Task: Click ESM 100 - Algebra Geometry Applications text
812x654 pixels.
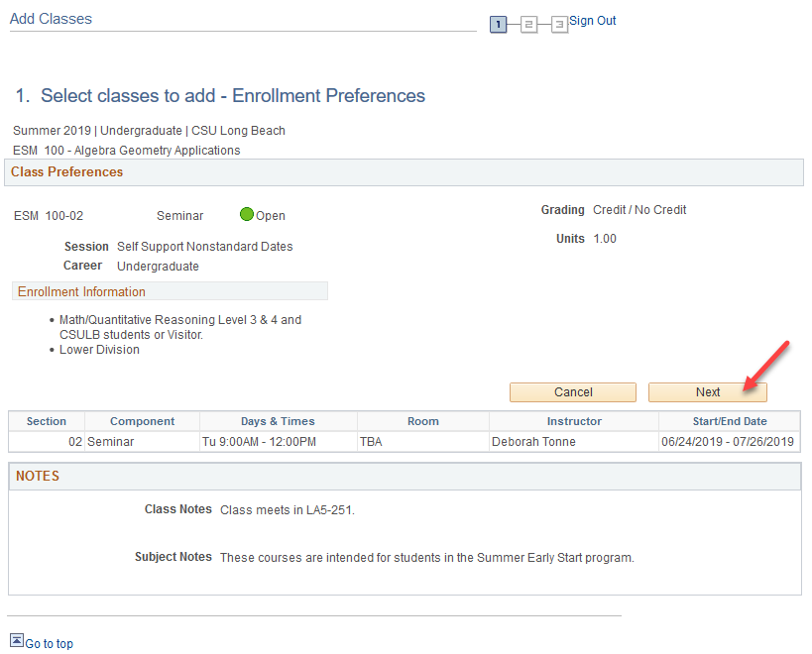Action: coord(126,151)
